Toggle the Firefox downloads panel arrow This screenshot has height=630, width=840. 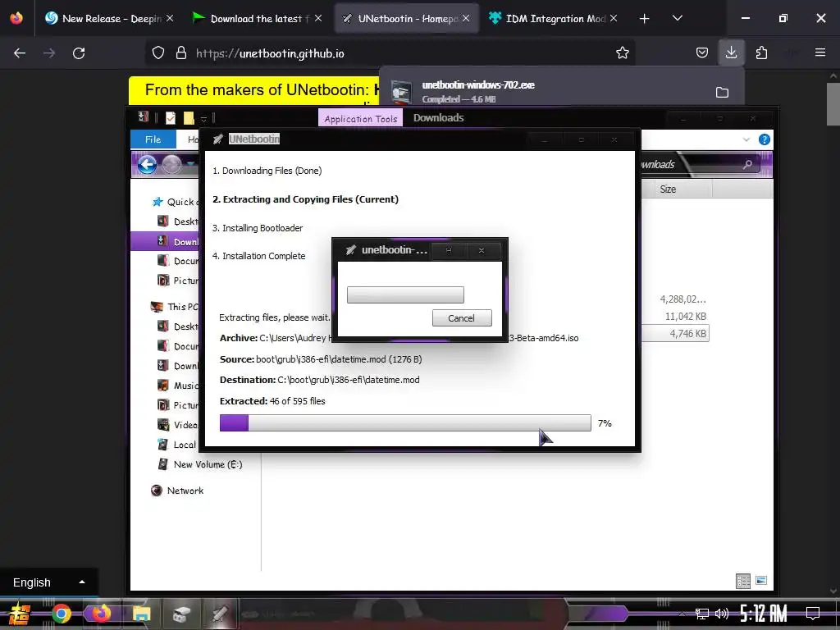[x=731, y=52]
